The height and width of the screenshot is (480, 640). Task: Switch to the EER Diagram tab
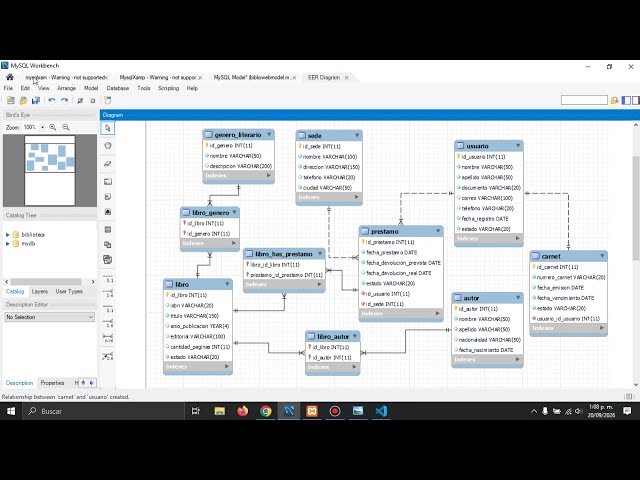click(324, 77)
